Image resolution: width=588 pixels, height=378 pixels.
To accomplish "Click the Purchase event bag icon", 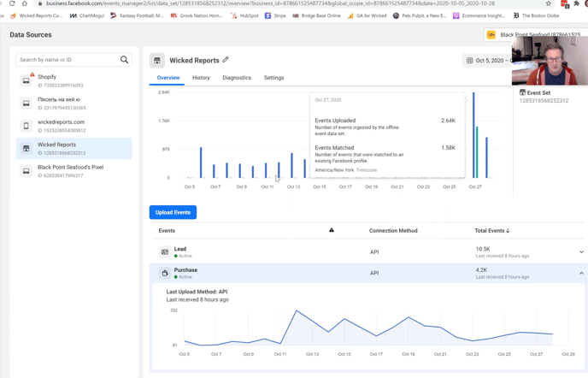I will (x=165, y=273).
